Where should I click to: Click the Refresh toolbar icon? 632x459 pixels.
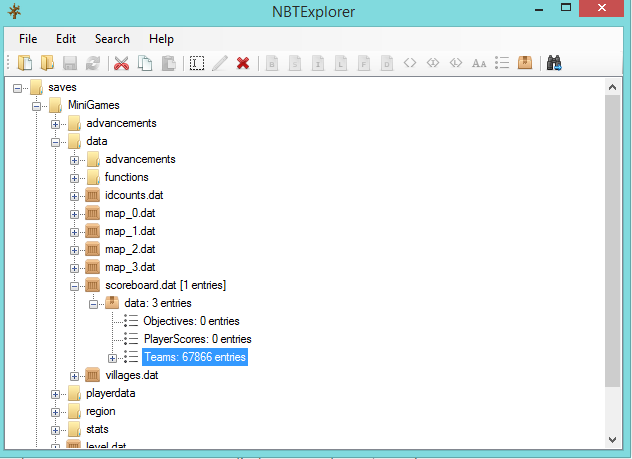pyautogui.click(x=93, y=63)
